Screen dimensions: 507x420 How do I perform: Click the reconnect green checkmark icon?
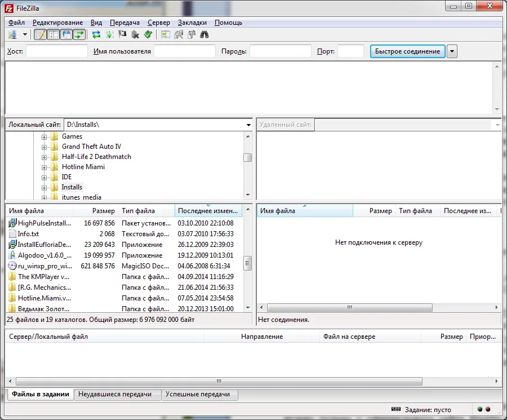coord(148,34)
